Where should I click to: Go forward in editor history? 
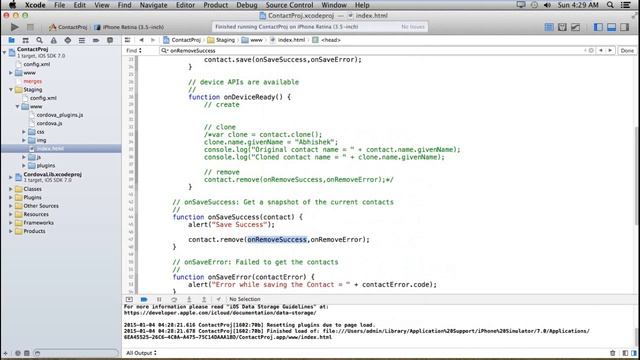153,40
